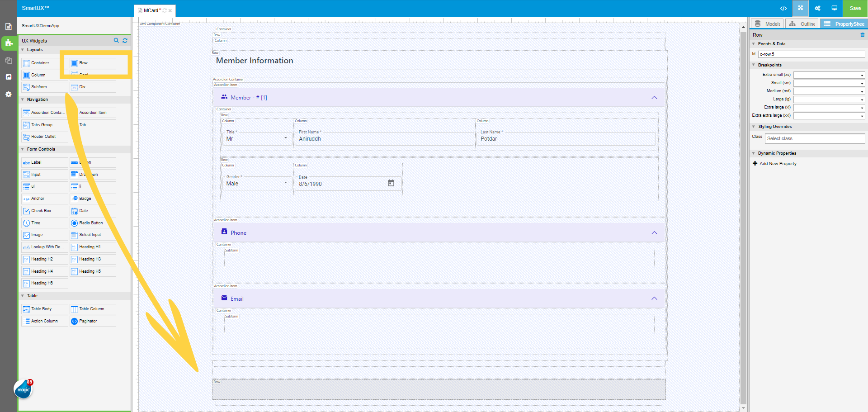The image size is (868, 412).
Task: Open the Gender dropdown showing Male
Action: [286, 183]
